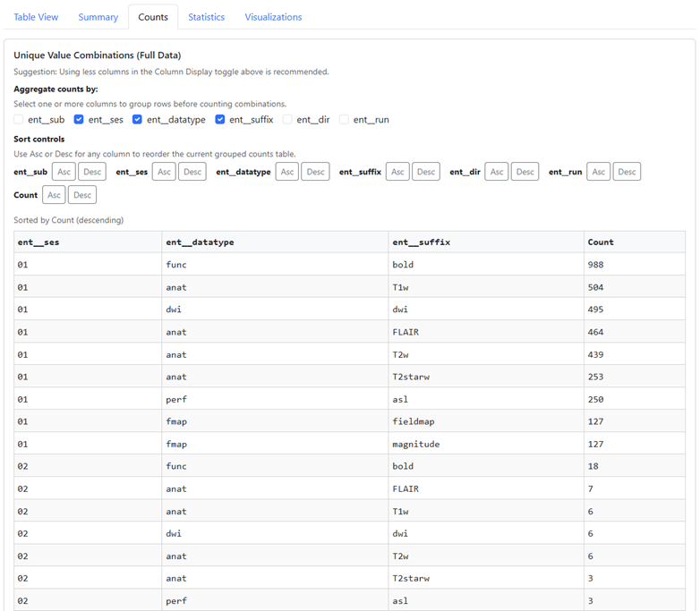Image resolution: width=700 pixels, height=611 pixels.
Task: Sort ent__run descending with Desc button
Action: (x=627, y=172)
